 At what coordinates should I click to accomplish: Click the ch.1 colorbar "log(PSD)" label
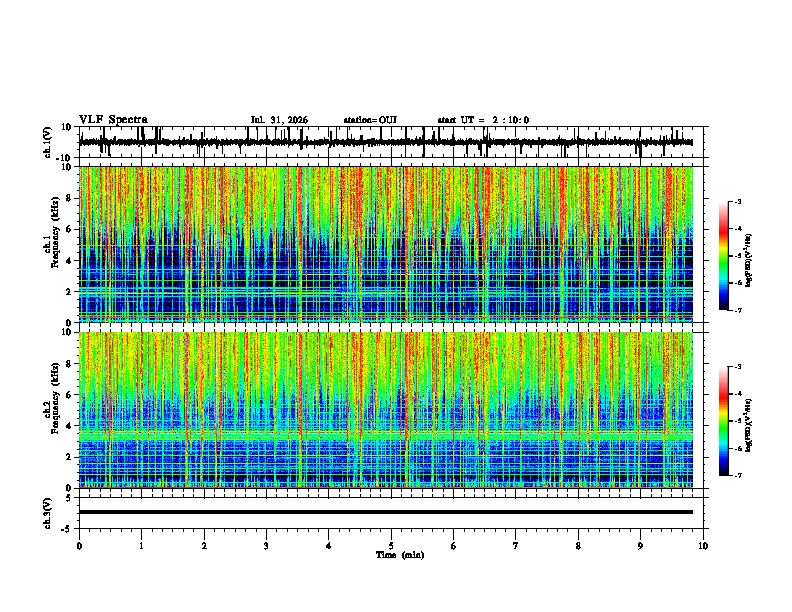click(x=748, y=260)
